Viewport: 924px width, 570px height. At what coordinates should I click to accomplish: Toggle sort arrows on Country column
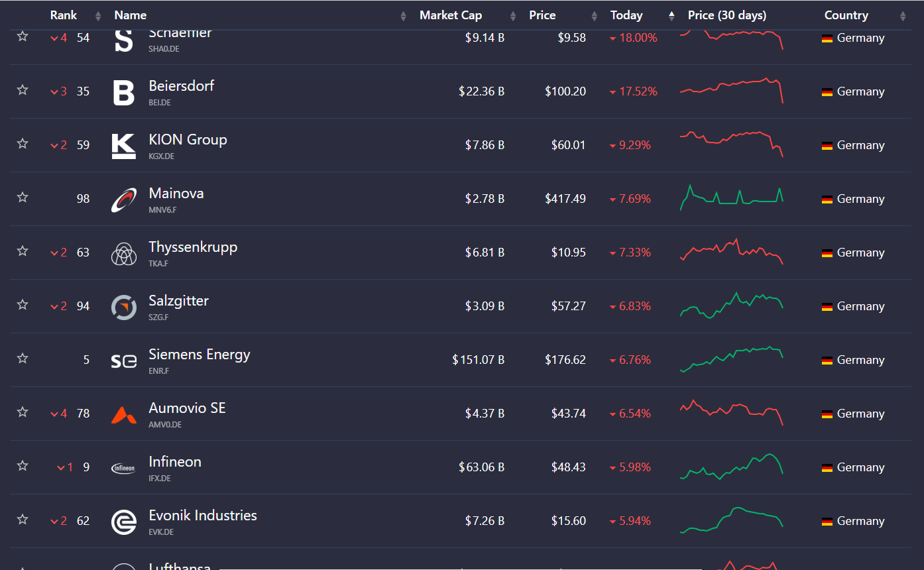[903, 16]
